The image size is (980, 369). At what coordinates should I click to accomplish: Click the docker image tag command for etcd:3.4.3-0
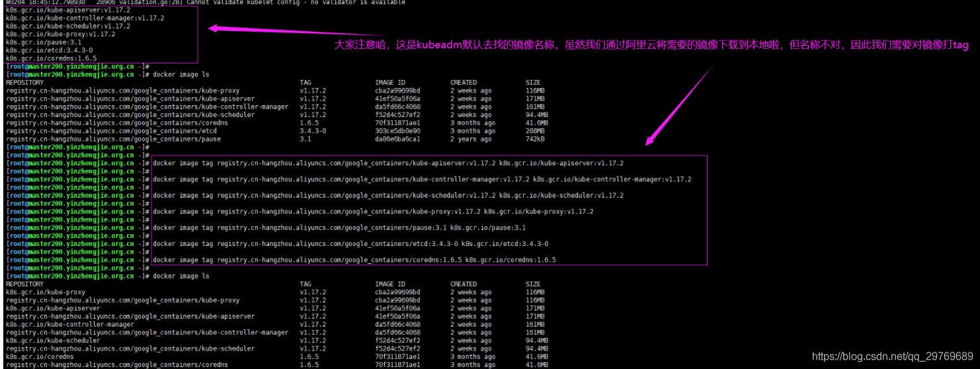click(x=350, y=243)
